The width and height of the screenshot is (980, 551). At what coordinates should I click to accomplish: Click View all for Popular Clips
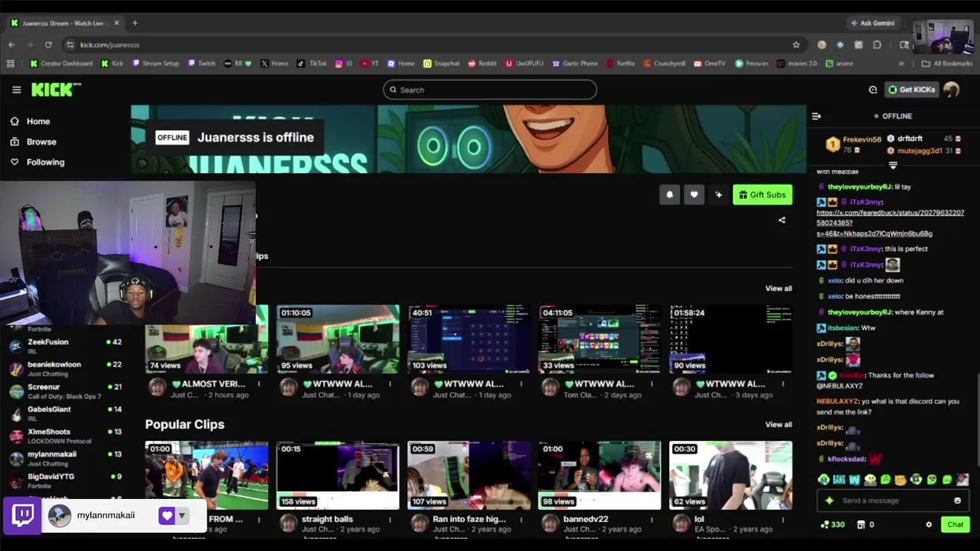click(x=778, y=424)
